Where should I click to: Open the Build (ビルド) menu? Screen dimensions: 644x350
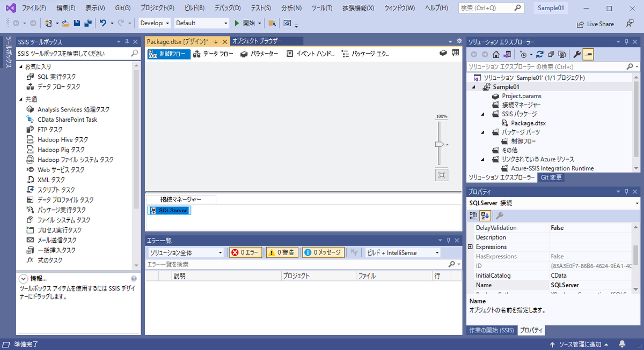[x=194, y=8]
